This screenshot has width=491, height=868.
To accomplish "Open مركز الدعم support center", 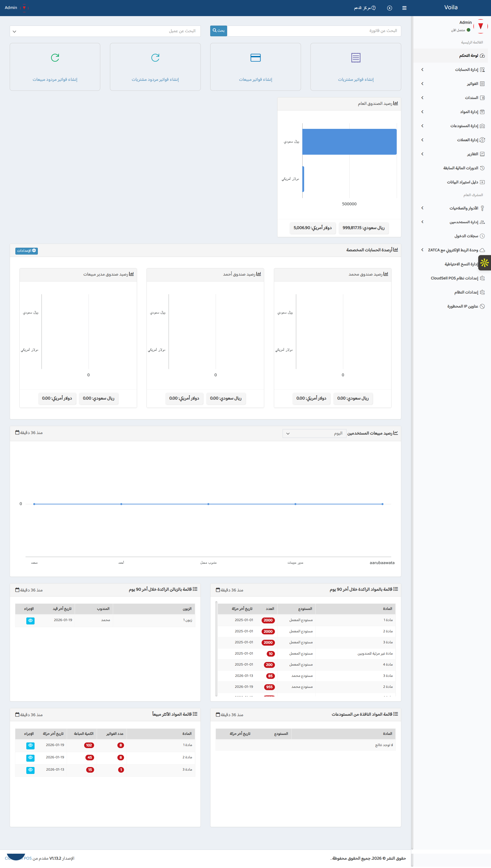I will 364,8.
